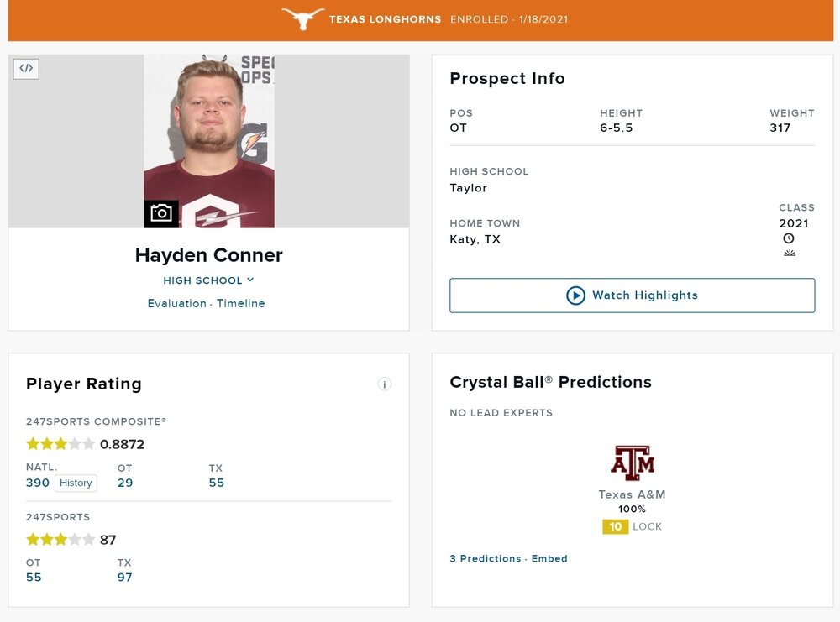Click the Texas A&M logo
Screen dimensions: 840x622
[632, 463]
